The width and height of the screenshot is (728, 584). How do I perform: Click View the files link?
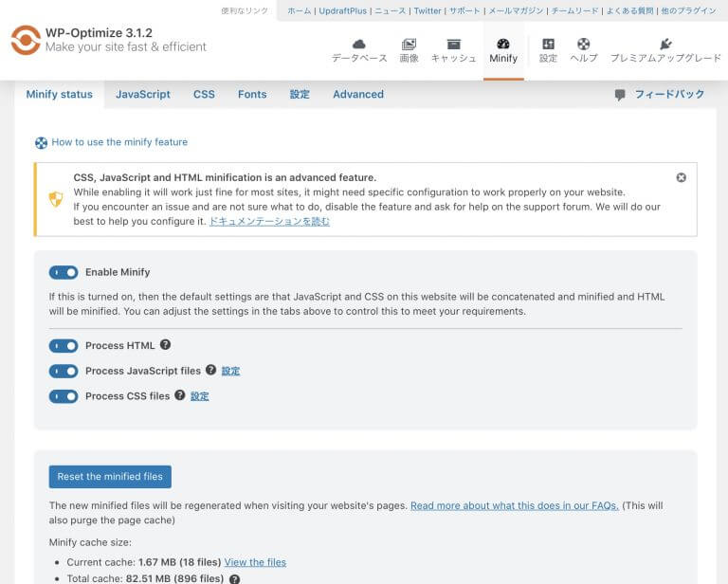pos(255,562)
